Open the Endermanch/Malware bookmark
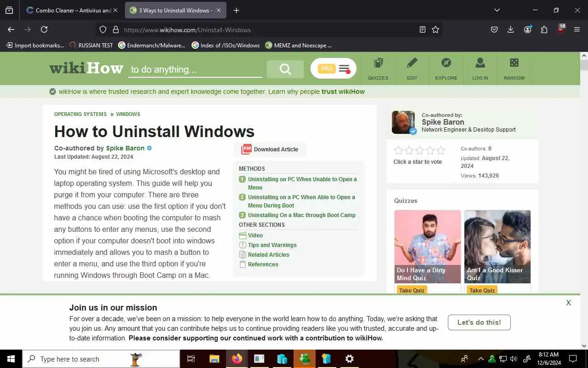 152,45
